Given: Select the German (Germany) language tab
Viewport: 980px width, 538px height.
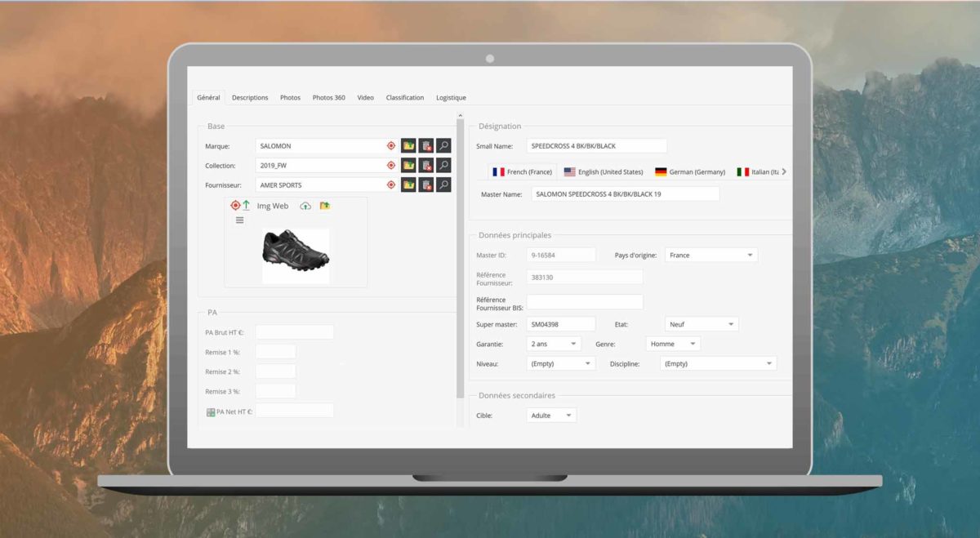Looking at the screenshot, I should pyautogui.click(x=690, y=171).
